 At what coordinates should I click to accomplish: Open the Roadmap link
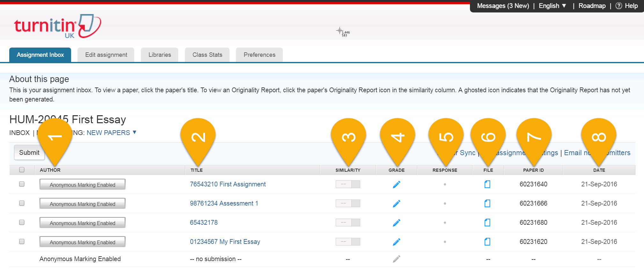(x=592, y=6)
